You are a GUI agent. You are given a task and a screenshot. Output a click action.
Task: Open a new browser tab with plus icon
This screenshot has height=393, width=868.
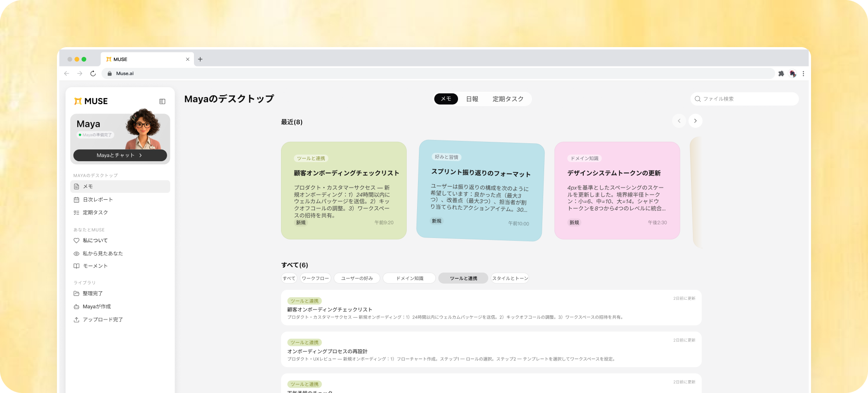(200, 59)
